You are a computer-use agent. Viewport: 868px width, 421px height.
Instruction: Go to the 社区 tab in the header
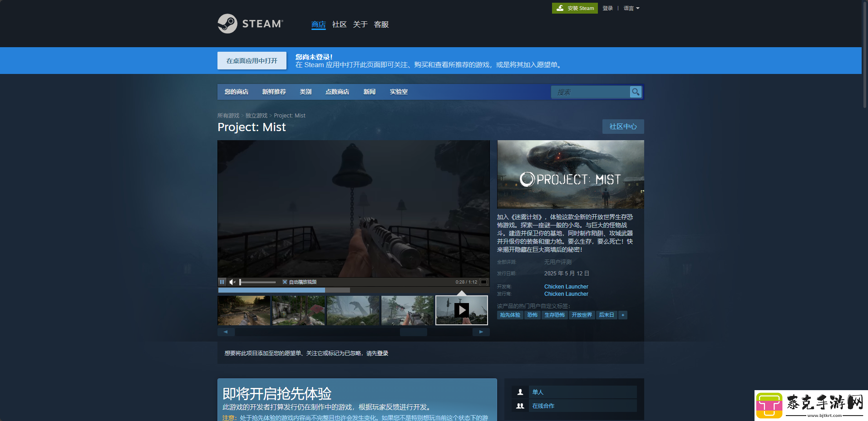click(x=339, y=24)
